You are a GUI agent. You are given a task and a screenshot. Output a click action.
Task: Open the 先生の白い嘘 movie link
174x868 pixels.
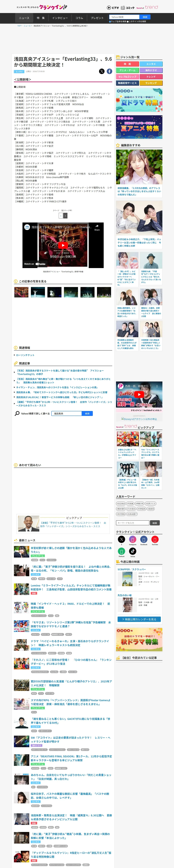pos(125,595)
